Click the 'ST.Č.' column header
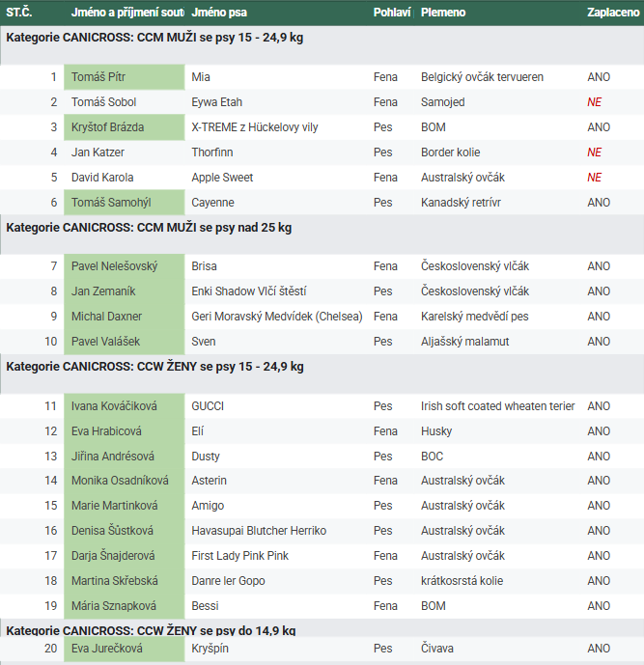Image resolution: width=644 pixels, height=665 pixels. pos(19,13)
